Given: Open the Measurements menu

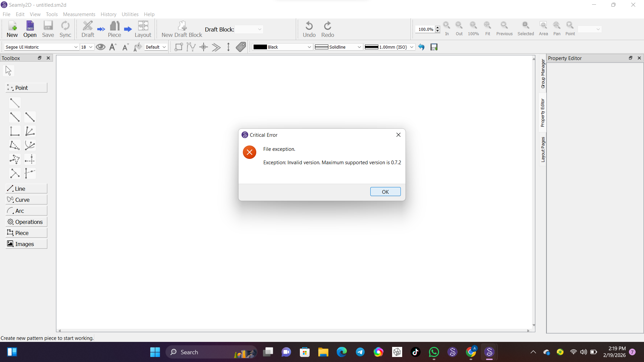Looking at the screenshot, I should click(79, 14).
